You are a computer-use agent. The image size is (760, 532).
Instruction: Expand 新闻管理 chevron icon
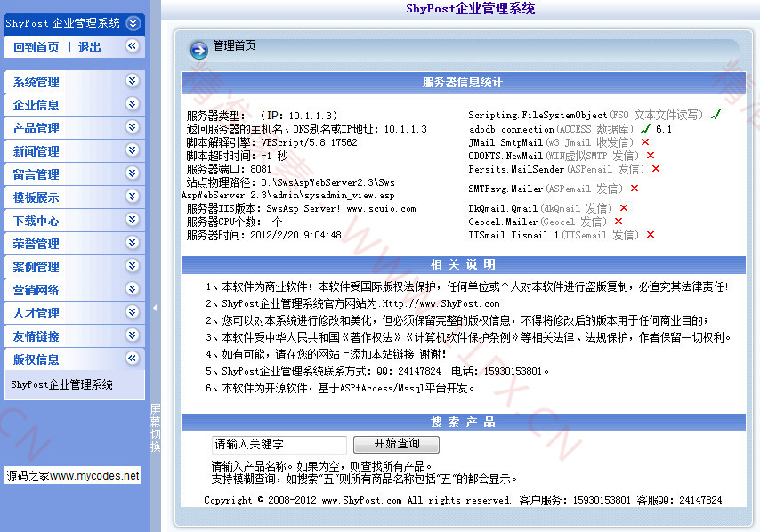[133, 150]
